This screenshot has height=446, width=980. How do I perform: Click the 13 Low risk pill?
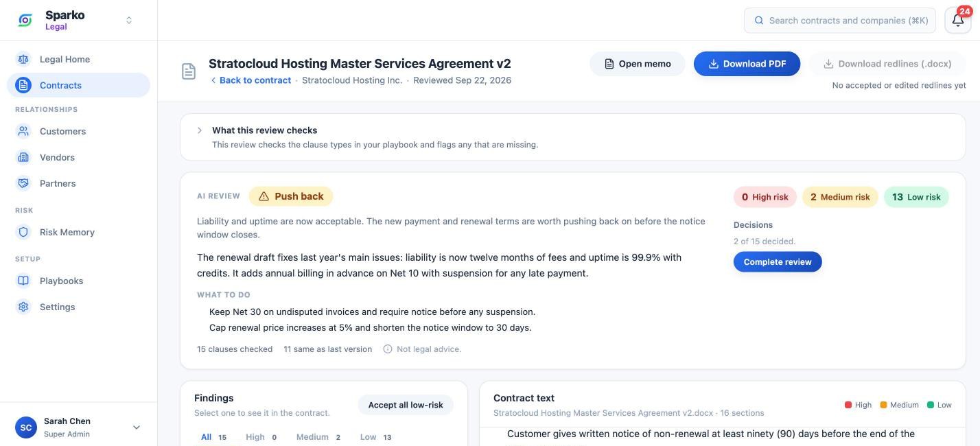[x=916, y=197]
